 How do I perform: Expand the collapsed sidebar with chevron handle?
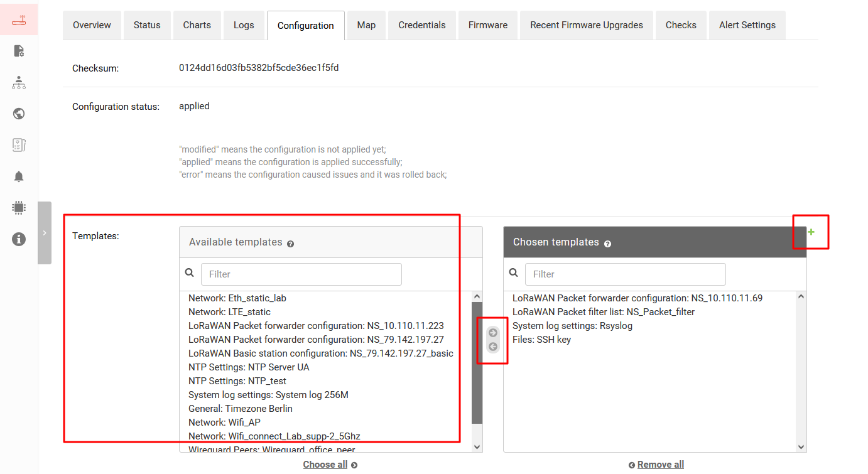45,233
